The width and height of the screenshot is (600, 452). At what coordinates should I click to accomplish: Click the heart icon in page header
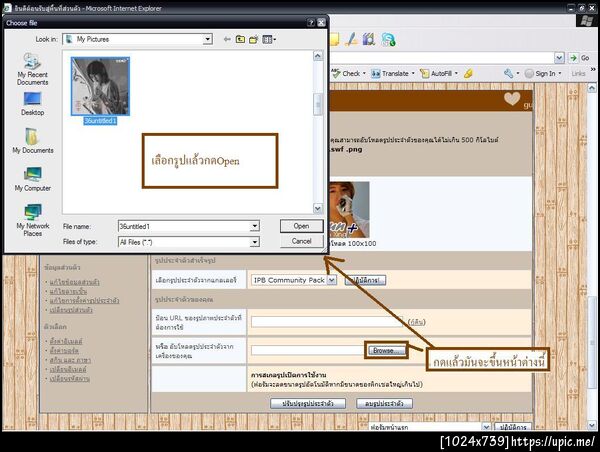pos(512,99)
